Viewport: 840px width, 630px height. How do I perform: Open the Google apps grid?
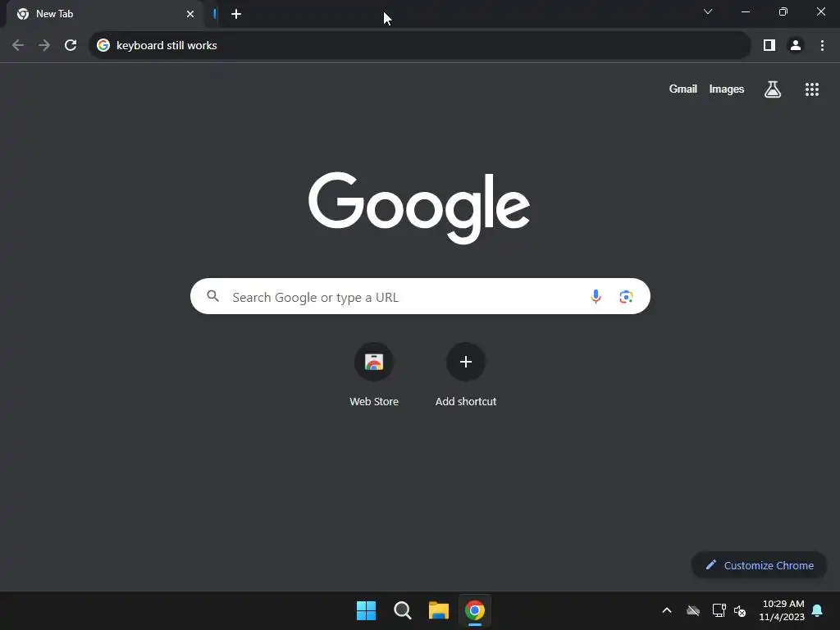tap(812, 89)
